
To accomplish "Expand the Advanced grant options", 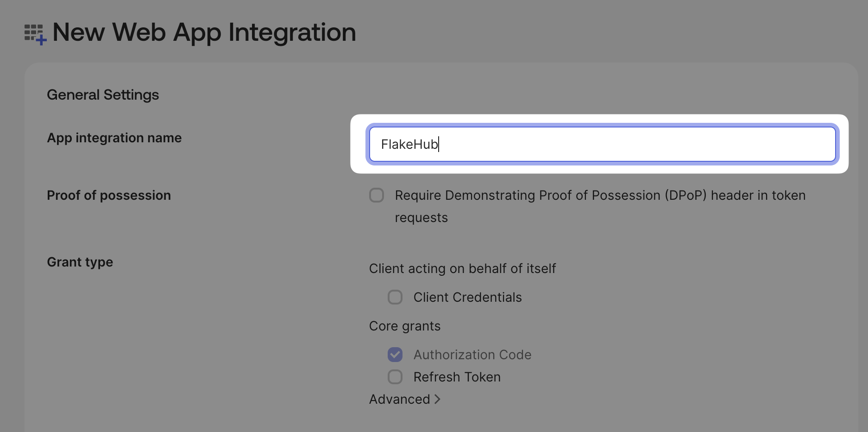I will click(399, 399).
